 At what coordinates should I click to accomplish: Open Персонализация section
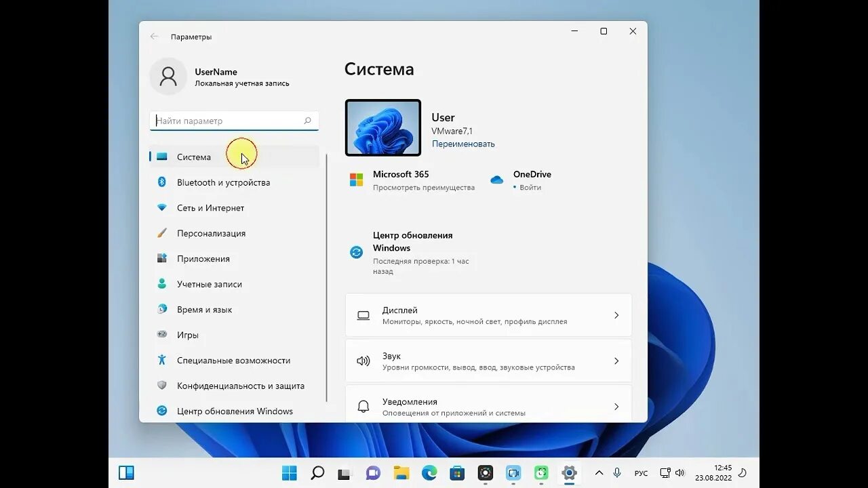tap(234, 233)
